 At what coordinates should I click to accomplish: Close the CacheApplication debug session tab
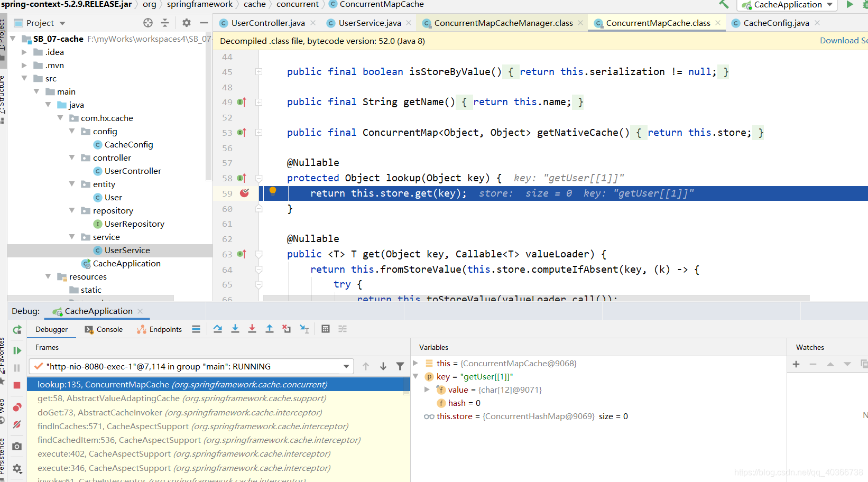pos(140,311)
